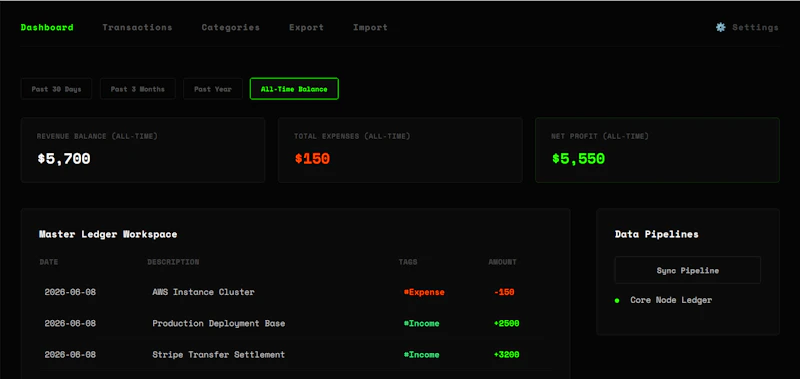Click the Master Ledger Workspace heading
This screenshot has width=800, height=379.
(108, 235)
